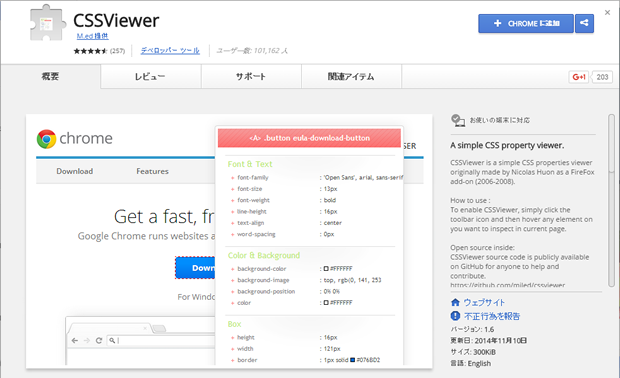Click the font-family property row
The height and width of the screenshot is (378, 620).
[x=316, y=178]
